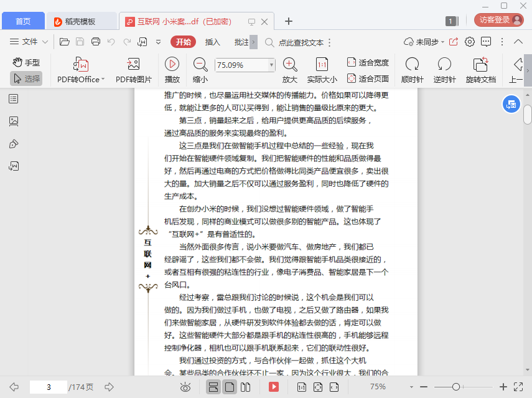Open the 稻壳模板 tab
The height and width of the screenshot is (398, 532).
pos(82,21)
